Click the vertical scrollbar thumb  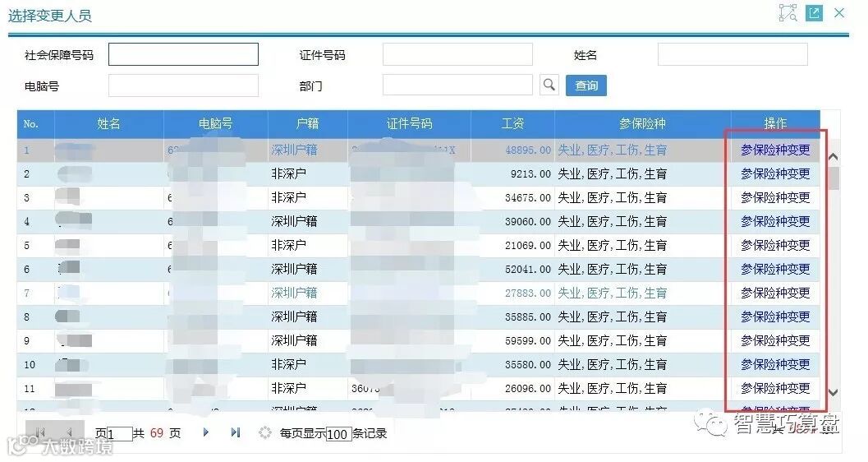pos(834,178)
